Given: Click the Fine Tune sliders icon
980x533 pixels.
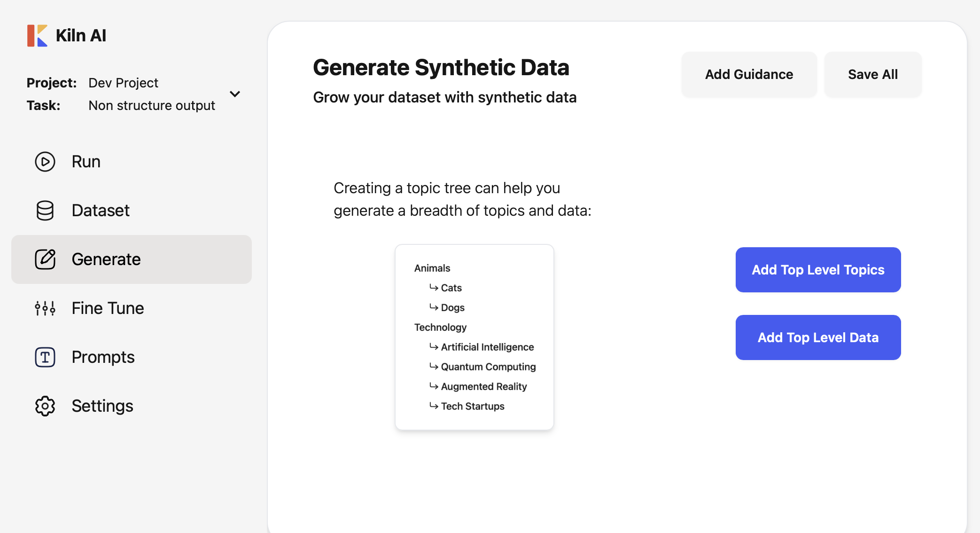Looking at the screenshot, I should (x=45, y=308).
